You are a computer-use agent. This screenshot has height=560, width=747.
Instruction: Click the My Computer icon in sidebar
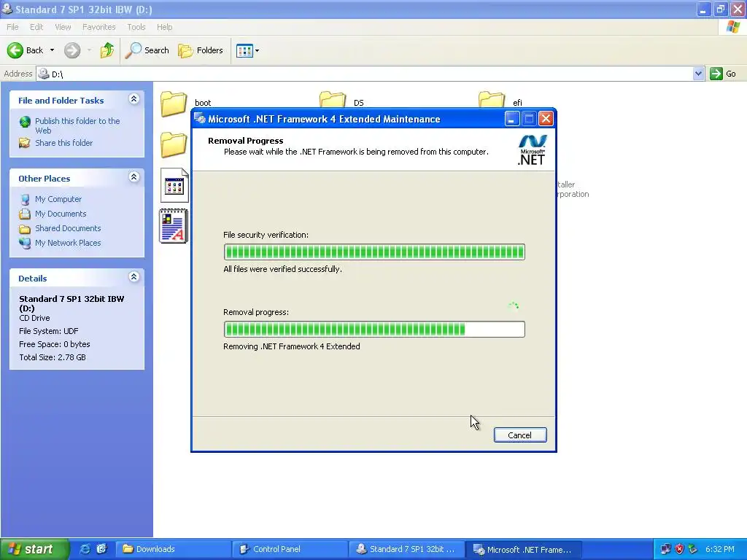coord(25,200)
